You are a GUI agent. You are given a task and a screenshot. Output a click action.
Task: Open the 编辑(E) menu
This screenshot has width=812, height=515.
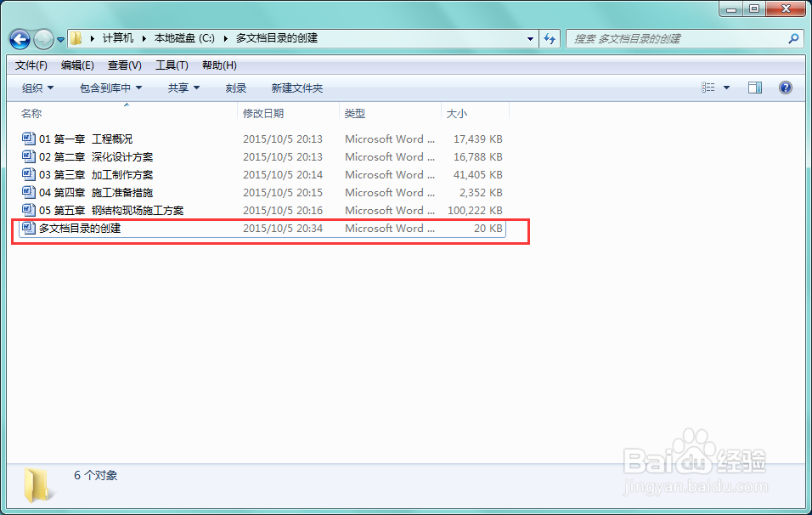77,65
